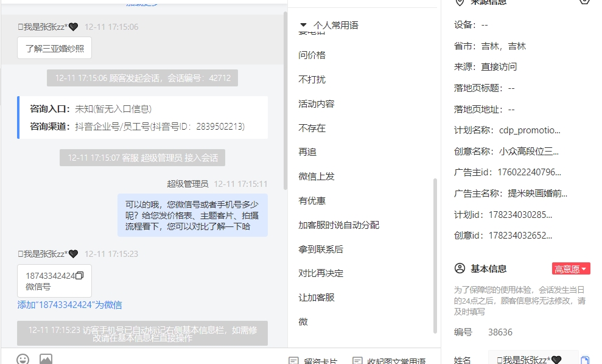Image resolution: width=602 pixels, height=364 pixels.
Task: Click the 广告主id 176022240796... value
Action: click(x=529, y=172)
